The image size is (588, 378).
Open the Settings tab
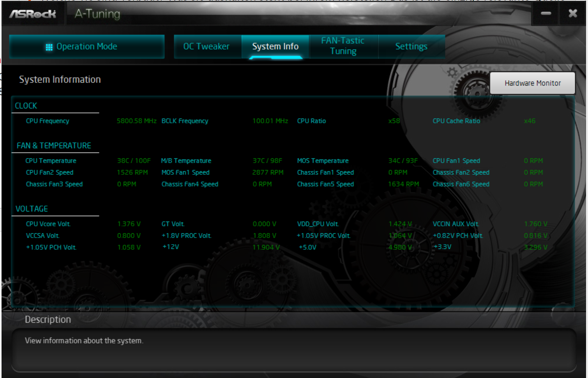click(x=411, y=46)
